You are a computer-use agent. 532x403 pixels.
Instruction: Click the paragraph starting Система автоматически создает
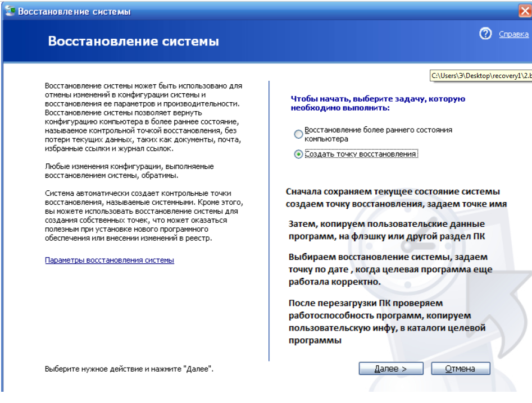pyautogui.click(x=144, y=216)
